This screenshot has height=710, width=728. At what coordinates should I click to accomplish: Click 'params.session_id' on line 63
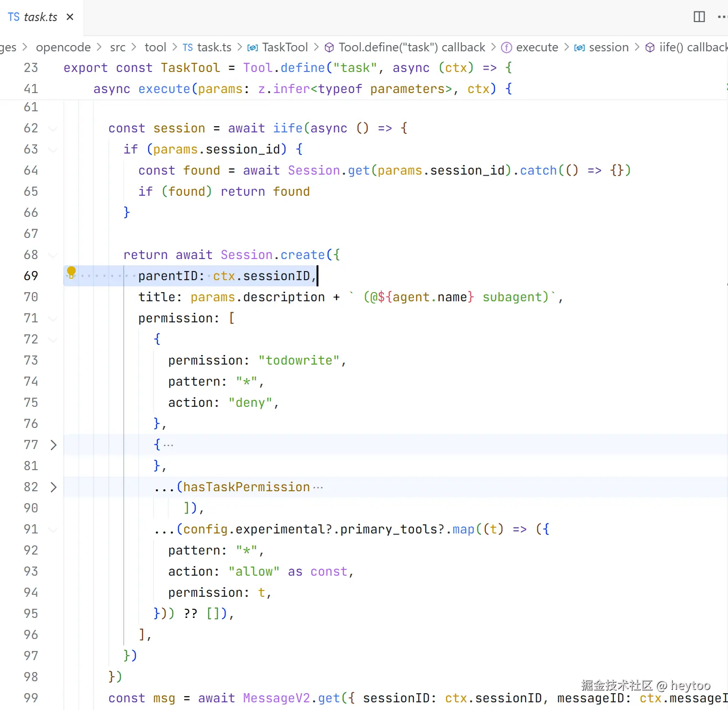[216, 149]
